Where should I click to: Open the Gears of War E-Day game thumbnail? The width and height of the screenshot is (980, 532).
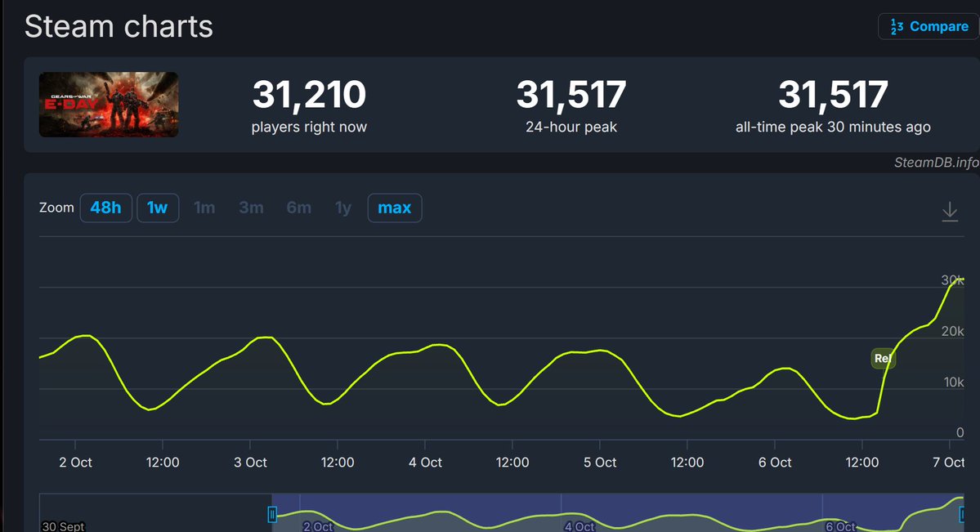coord(109,105)
